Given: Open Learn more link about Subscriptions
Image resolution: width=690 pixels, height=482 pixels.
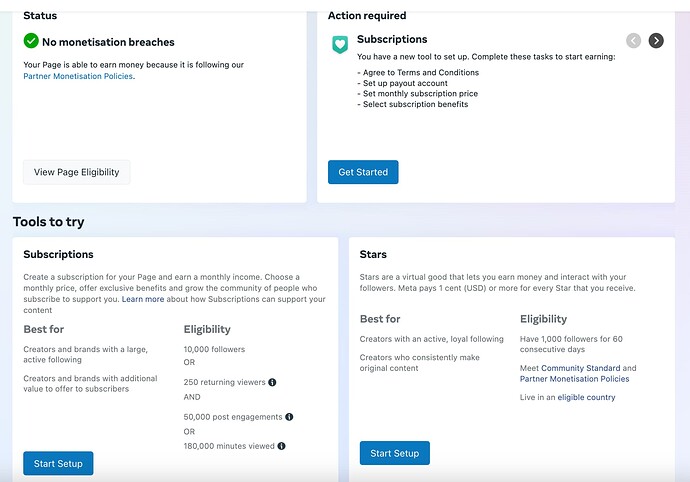Looking at the screenshot, I should tap(143, 299).
